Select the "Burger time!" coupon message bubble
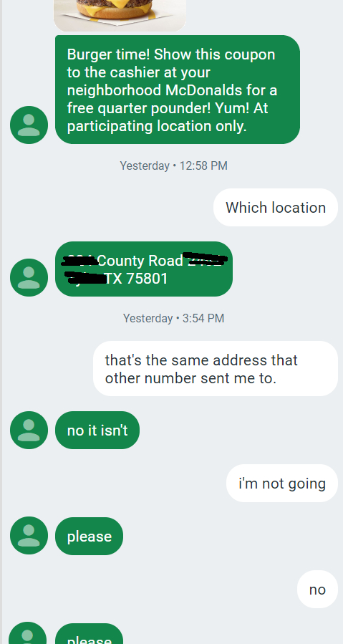The width and height of the screenshot is (343, 644). pyautogui.click(x=178, y=90)
